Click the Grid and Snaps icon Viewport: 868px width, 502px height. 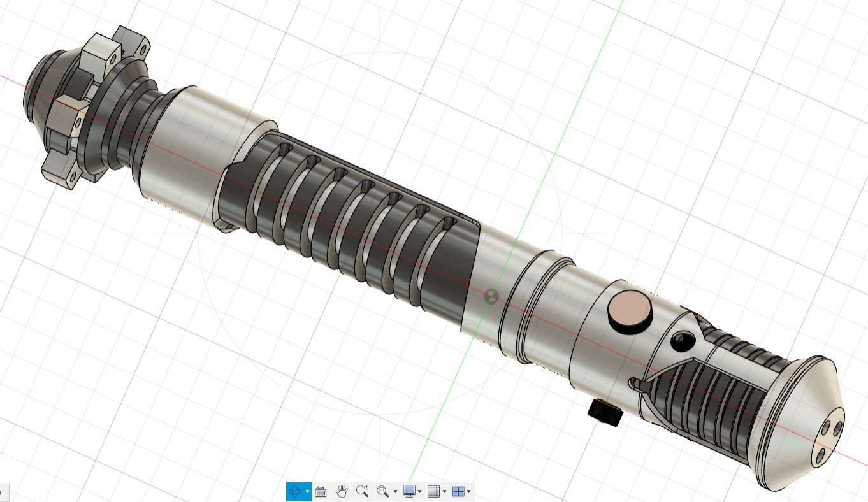[x=433, y=491]
